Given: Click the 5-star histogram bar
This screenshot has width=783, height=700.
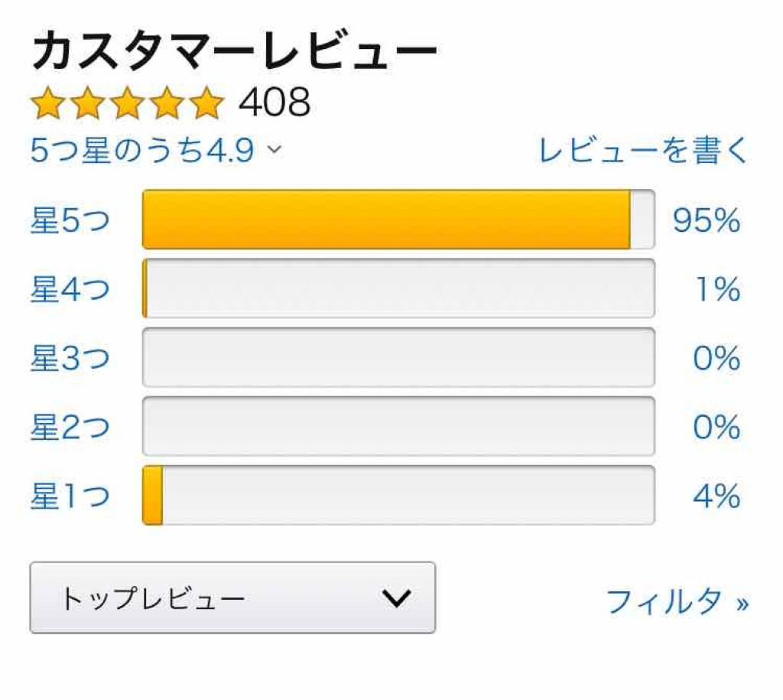Looking at the screenshot, I should [398, 220].
